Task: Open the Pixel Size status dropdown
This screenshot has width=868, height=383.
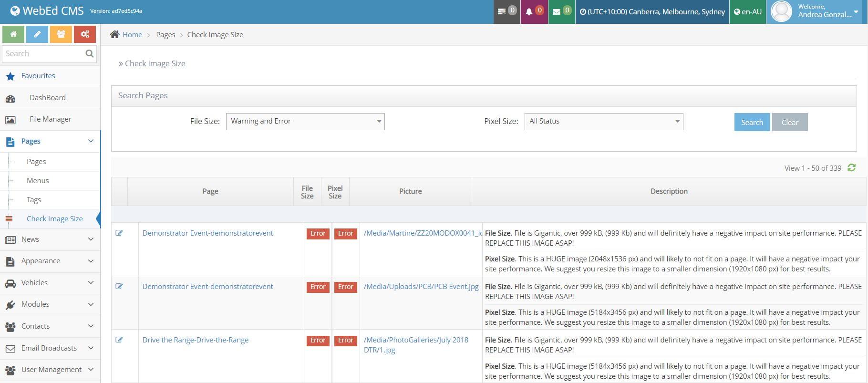Action: tap(603, 122)
